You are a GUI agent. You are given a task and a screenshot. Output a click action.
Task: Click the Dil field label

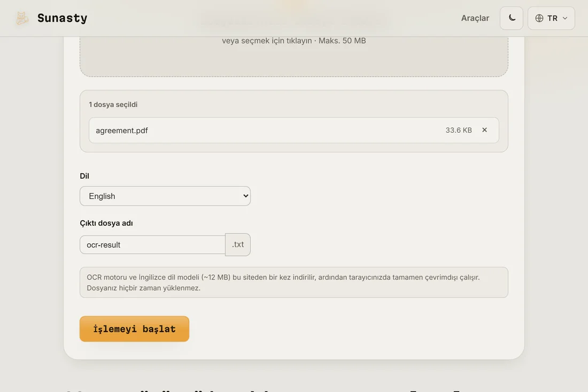(84, 176)
